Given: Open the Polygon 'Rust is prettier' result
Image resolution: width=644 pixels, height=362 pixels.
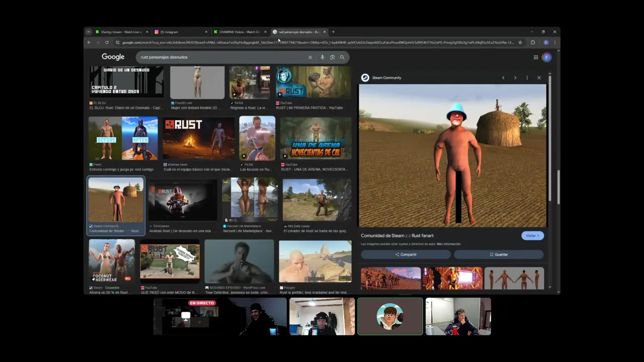Looking at the screenshot, I should click(x=315, y=267).
